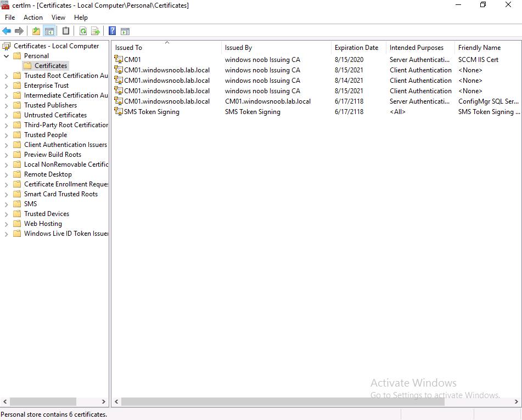Expand Third-Party Root Certification node
Screen dimensions: 522x420
click(x=7, y=126)
